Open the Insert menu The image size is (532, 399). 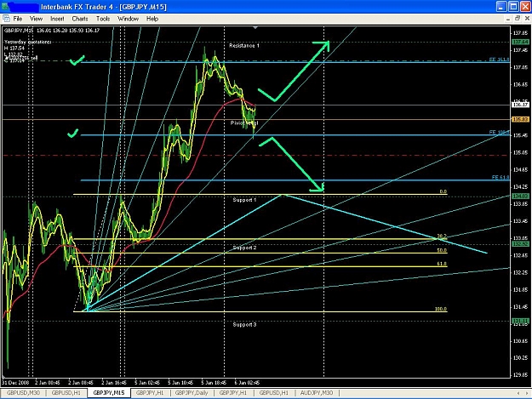point(57,19)
